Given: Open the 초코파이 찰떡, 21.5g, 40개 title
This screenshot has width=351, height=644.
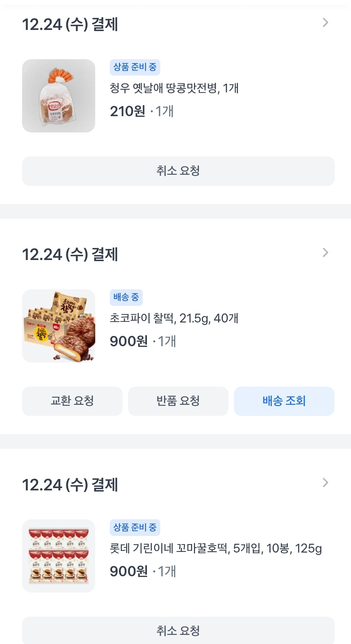Looking at the screenshot, I should click(x=174, y=318).
